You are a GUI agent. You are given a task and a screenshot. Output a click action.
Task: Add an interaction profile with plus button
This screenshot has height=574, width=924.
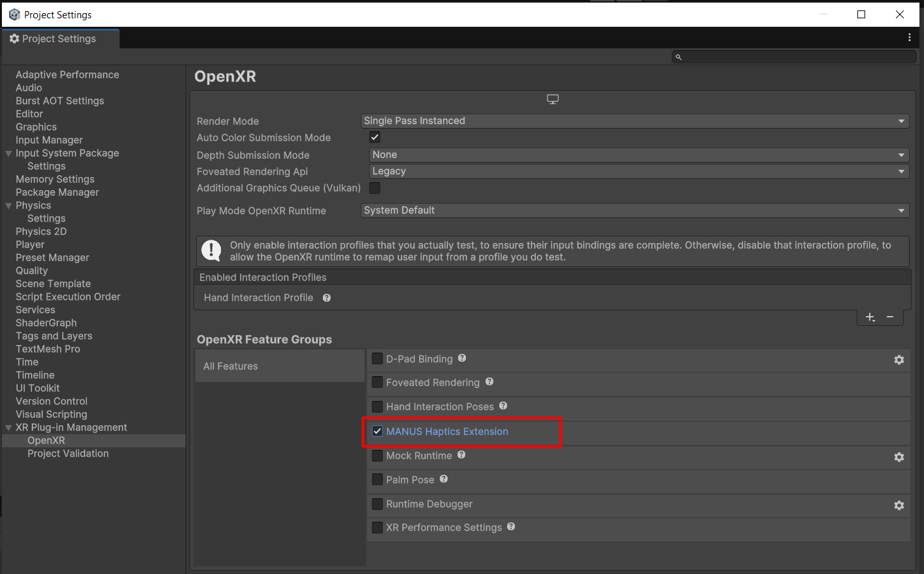click(870, 317)
